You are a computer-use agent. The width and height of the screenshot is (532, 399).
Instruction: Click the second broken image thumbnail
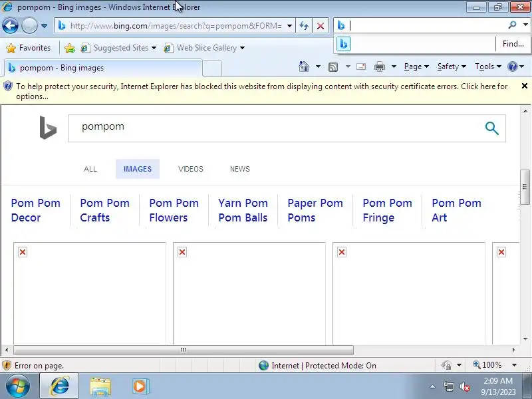point(249,293)
